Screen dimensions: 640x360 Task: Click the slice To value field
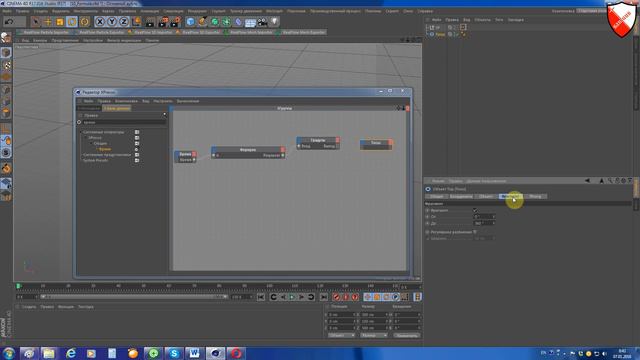(x=484, y=223)
